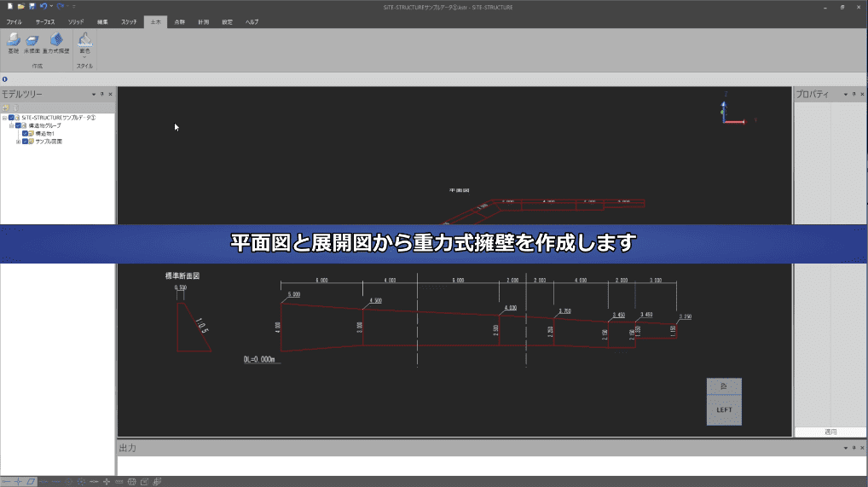Toggle the dotted circle snap icon in status bar
868x487 pixels.
click(x=81, y=482)
